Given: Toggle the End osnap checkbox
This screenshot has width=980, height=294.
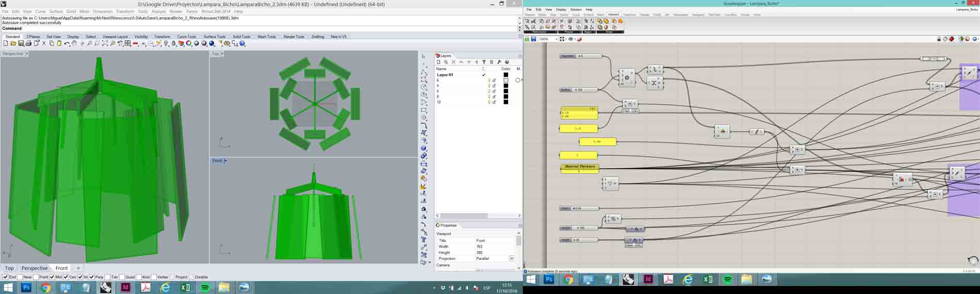Looking at the screenshot, I should point(6,277).
